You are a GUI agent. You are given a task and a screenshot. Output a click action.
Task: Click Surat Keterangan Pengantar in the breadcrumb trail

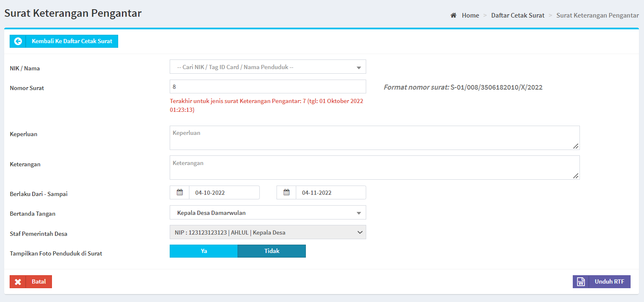(x=597, y=15)
